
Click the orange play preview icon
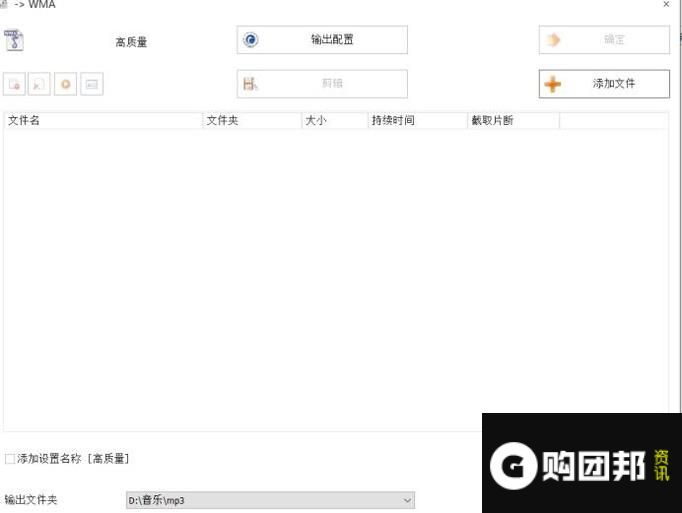[65, 84]
